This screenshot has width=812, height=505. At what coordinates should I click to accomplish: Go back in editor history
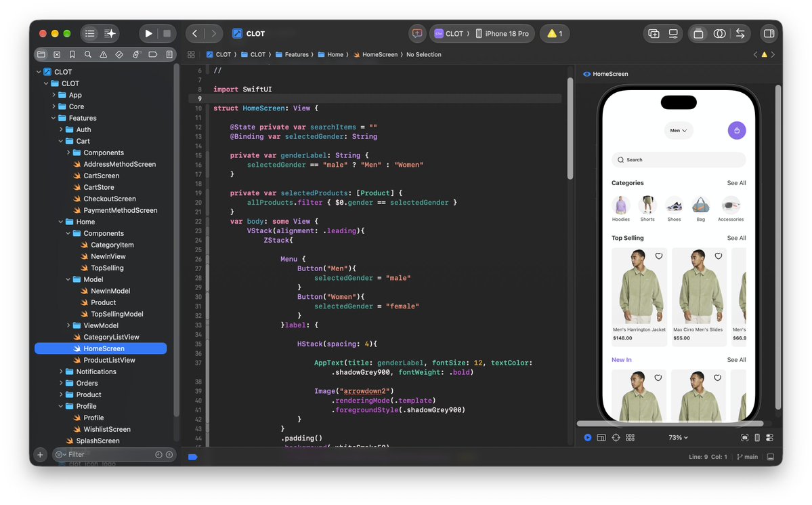coord(195,34)
